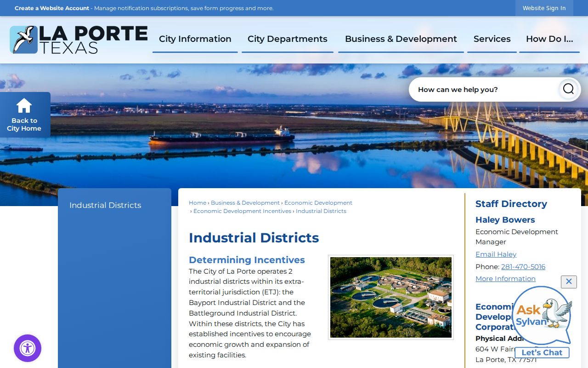
Task: Click the Determining Incentives heading
Action: (x=247, y=260)
